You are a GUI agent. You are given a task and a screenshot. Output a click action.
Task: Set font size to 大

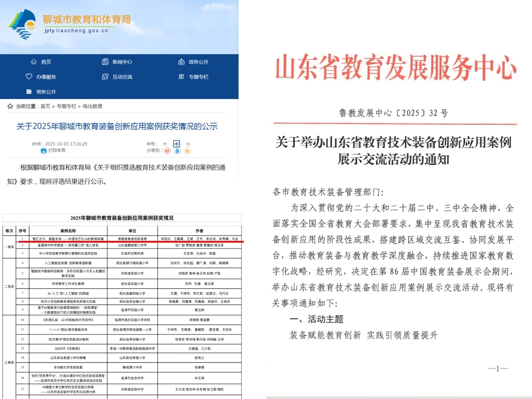coord(165,144)
